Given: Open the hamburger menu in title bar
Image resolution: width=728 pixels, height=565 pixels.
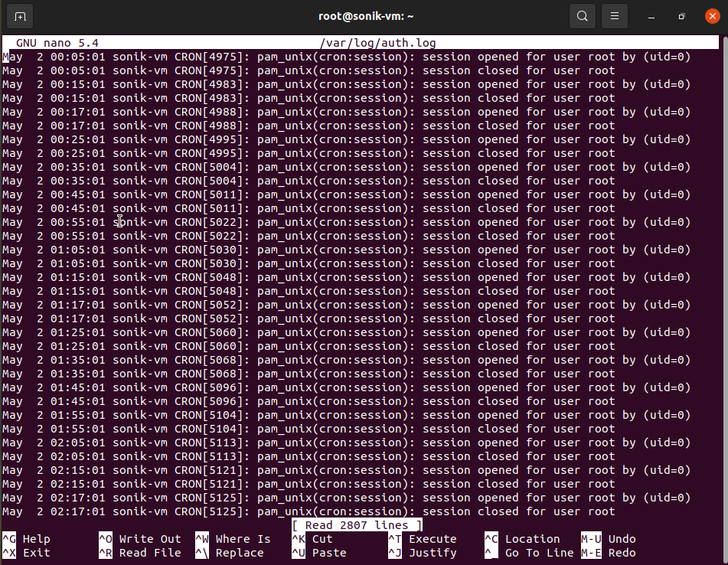Looking at the screenshot, I should 613,16.
